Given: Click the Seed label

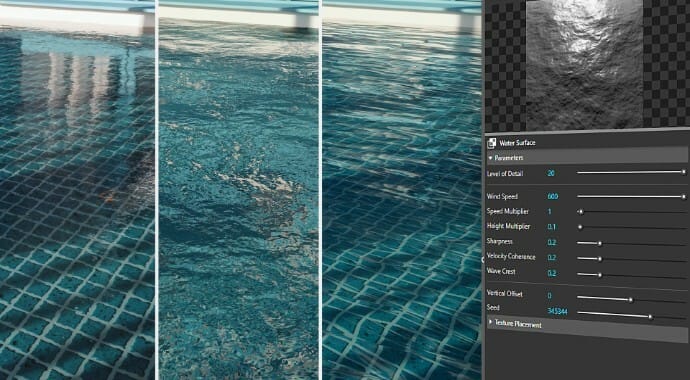Looking at the screenshot, I should 493,307.
